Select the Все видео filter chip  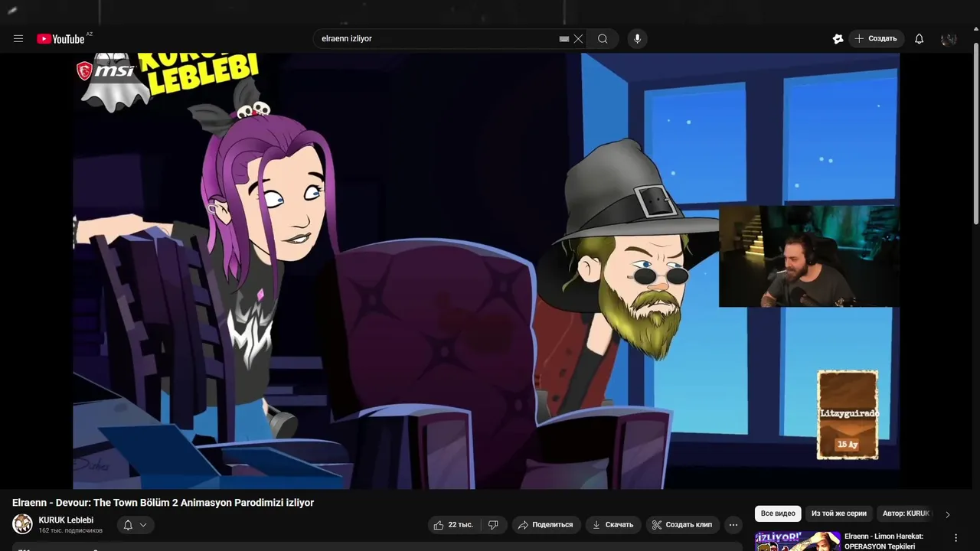tap(778, 514)
